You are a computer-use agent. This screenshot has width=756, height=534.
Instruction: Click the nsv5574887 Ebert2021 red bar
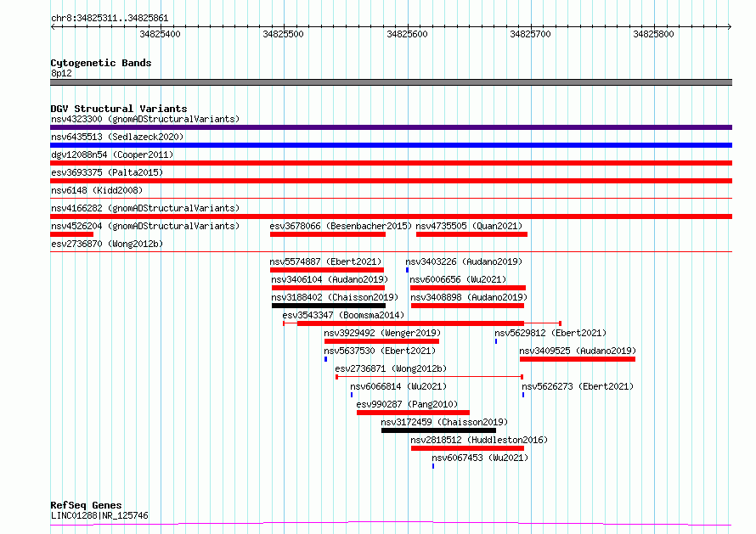point(327,270)
